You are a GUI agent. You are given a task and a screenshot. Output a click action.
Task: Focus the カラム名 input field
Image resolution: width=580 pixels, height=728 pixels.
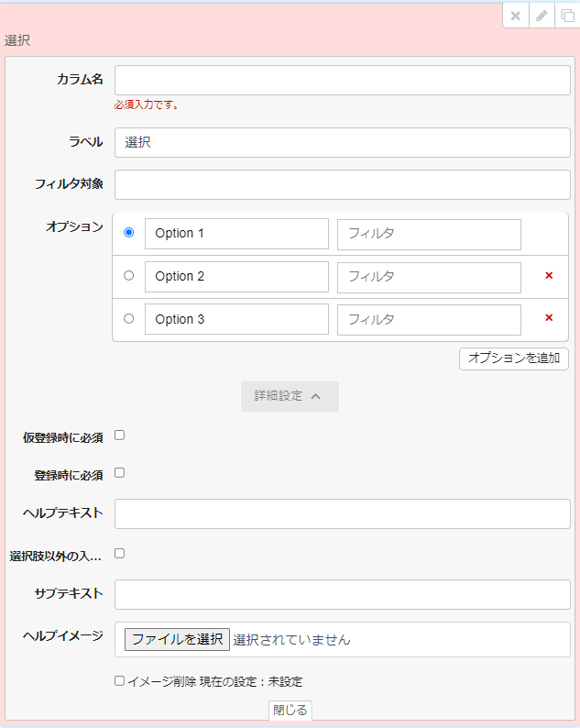[x=342, y=81]
